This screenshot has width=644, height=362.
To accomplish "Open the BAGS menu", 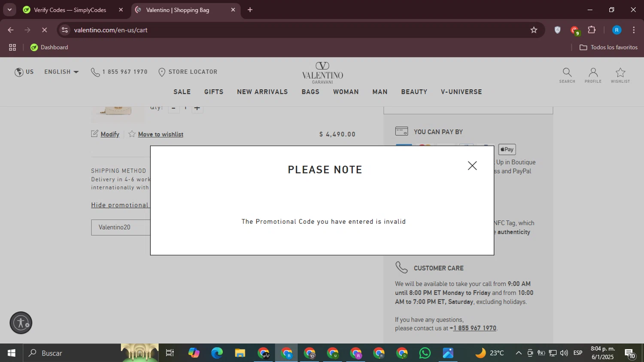I will (310, 92).
